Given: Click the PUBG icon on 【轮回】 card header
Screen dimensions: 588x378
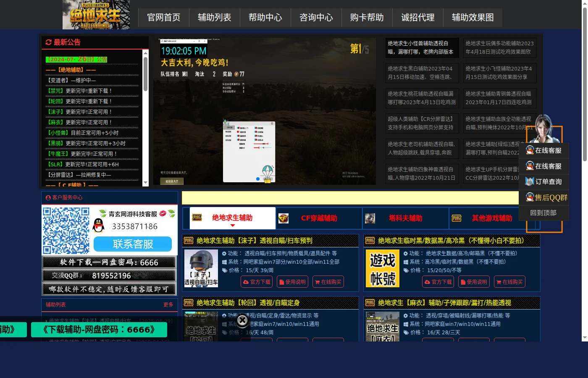Looking at the screenshot, I should (189, 303).
